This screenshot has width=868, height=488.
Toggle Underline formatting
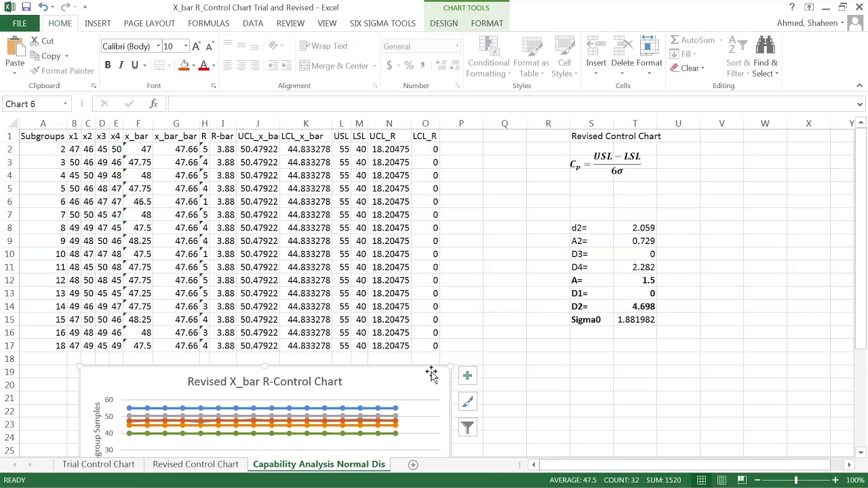(134, 65)
